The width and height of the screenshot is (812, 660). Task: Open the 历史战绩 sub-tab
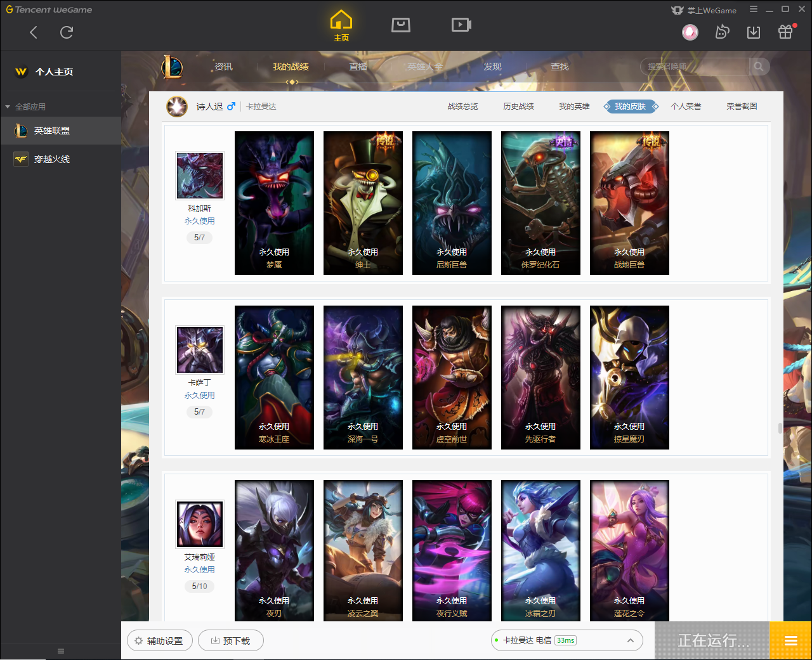[x=518, y=107]
